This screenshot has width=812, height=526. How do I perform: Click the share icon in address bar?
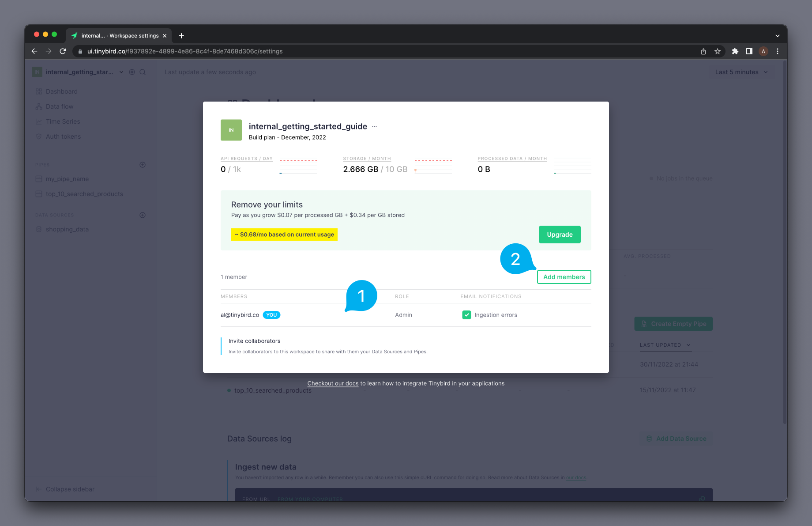pos(703,51)
